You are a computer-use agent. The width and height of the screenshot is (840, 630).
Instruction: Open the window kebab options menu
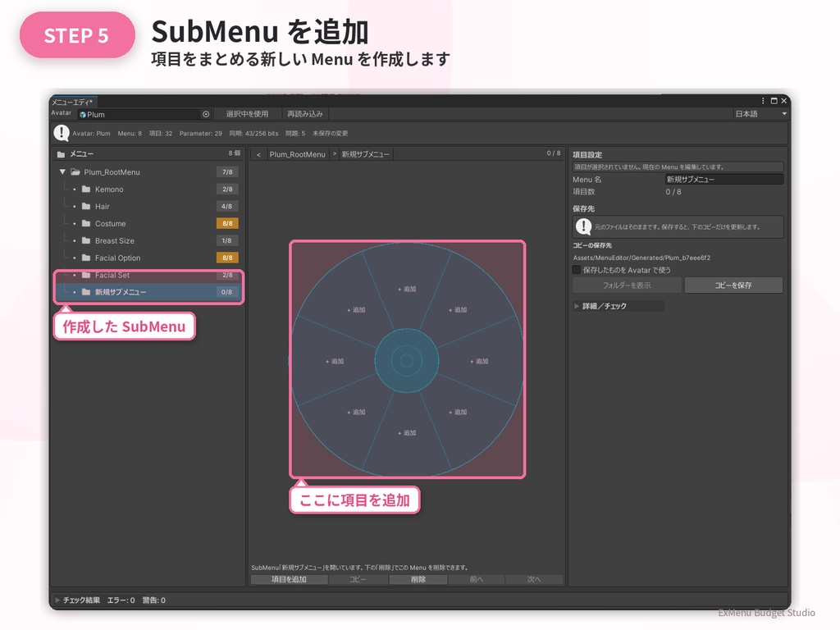(763, 101)
